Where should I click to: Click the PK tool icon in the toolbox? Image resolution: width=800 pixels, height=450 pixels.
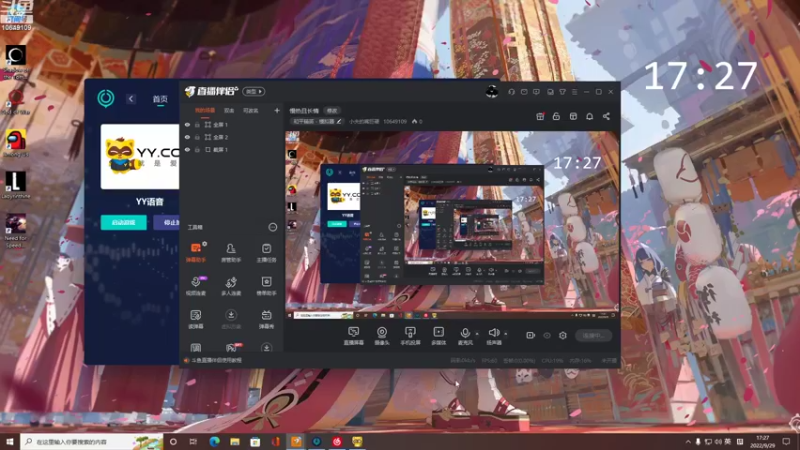click(x=231, y=347)
